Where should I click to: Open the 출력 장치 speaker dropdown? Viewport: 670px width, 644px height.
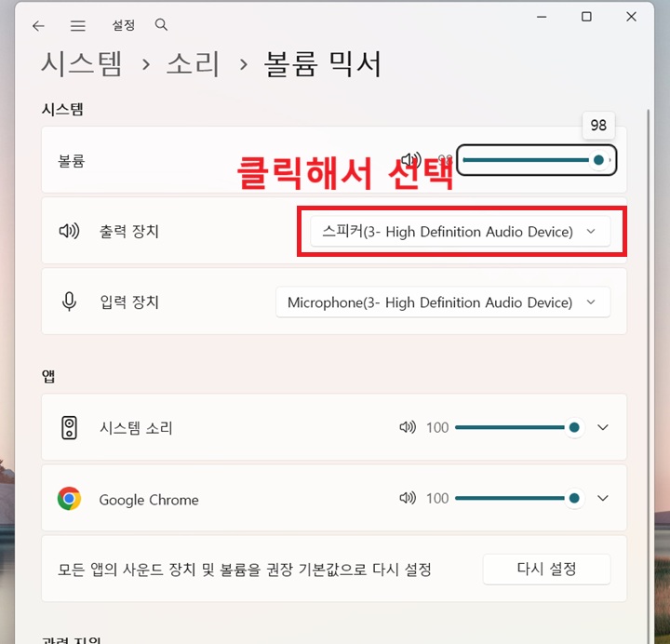[461, 231]
